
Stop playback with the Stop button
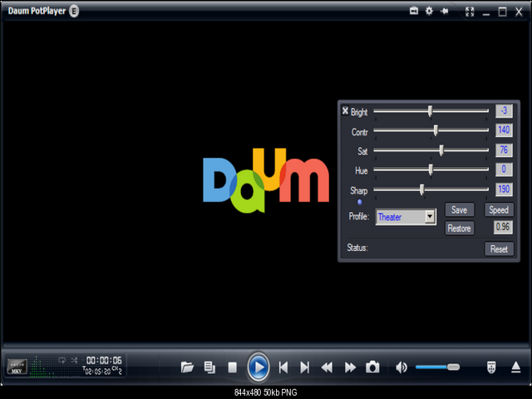233,367
